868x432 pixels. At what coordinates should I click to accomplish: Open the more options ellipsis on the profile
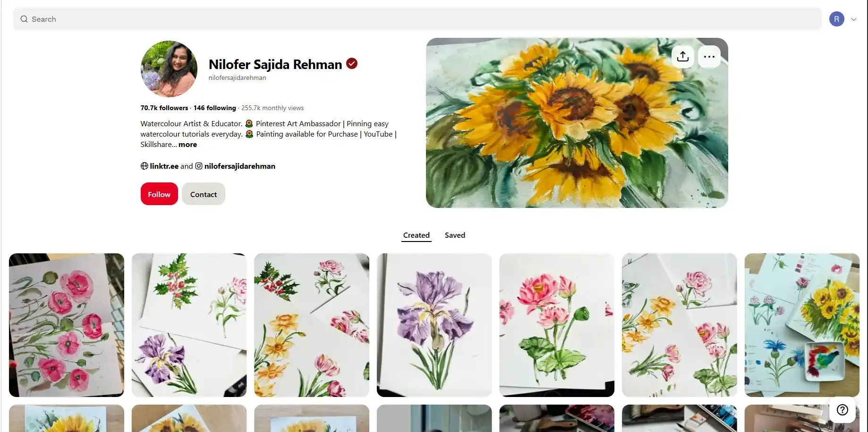(x=709, y=56)
